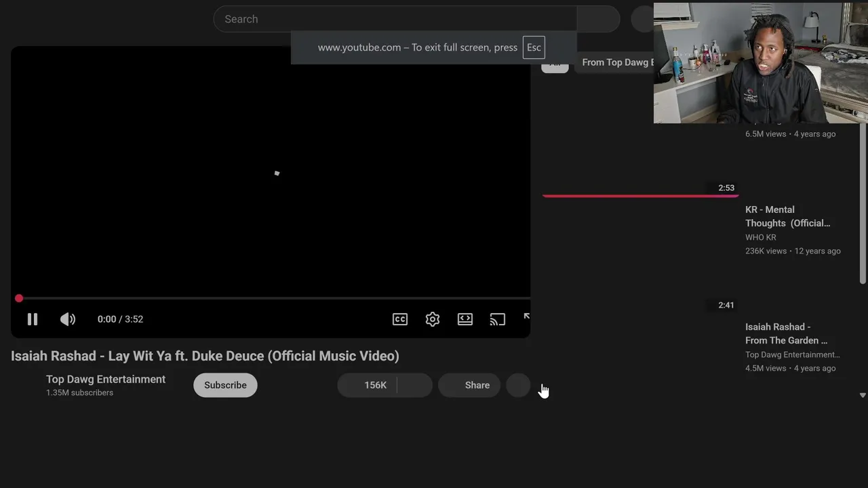Image resolution: width=868 pixels, height=488 pixels.
Task: Switch to theater mode icon
Action: [x=465, y=319]
